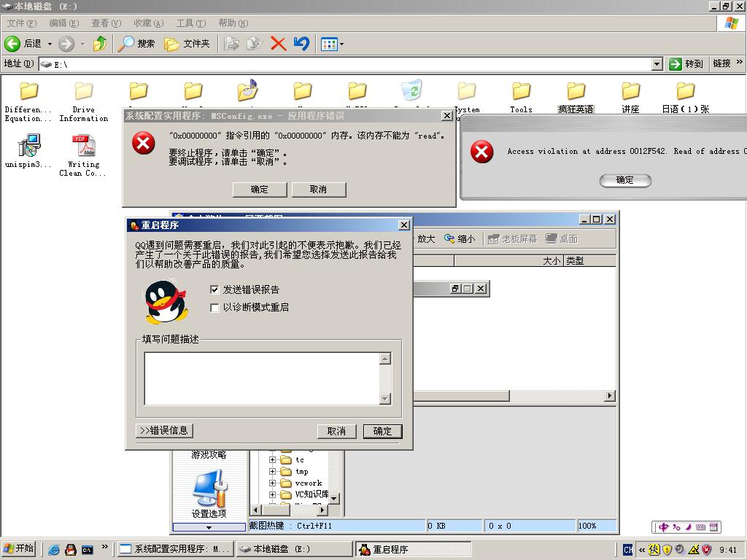The height and width of the screenshot is (560, 747).
Task: Expand the tc folder tree node
Action: [x=273, y=459]
